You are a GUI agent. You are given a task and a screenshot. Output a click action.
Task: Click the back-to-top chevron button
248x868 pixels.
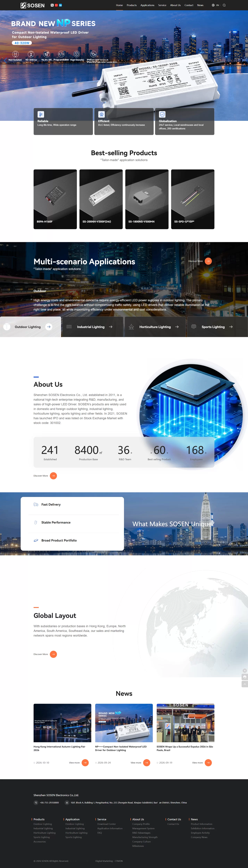pyautogui.click(x=245, y=684)
